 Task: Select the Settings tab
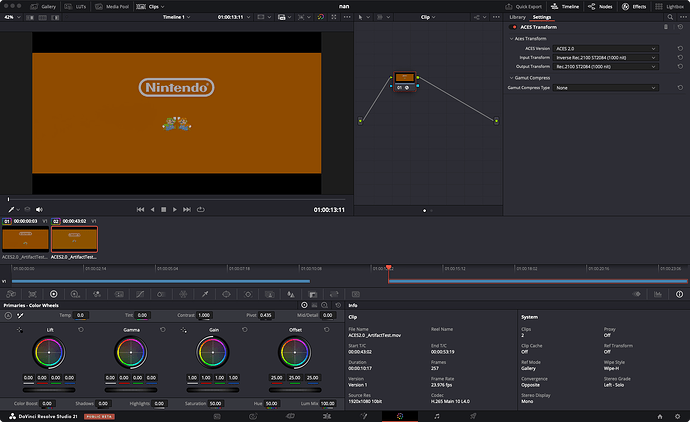tap(542, 17)
